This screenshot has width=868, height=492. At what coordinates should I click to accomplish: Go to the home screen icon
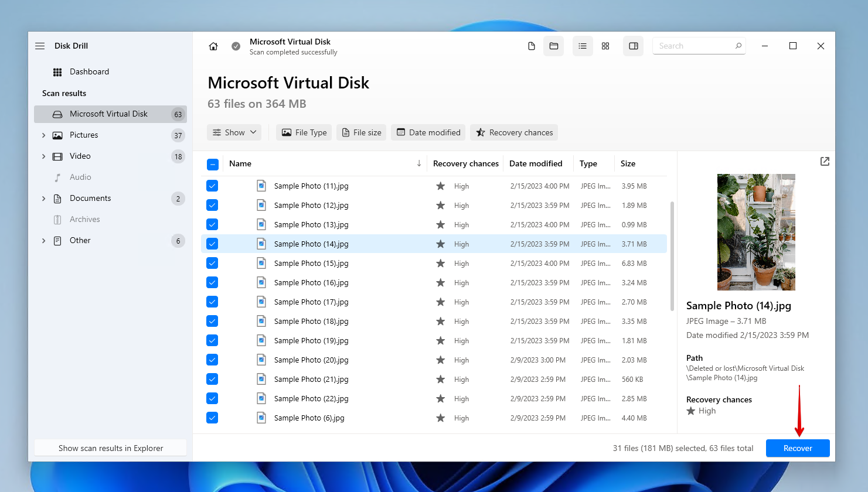213,46
